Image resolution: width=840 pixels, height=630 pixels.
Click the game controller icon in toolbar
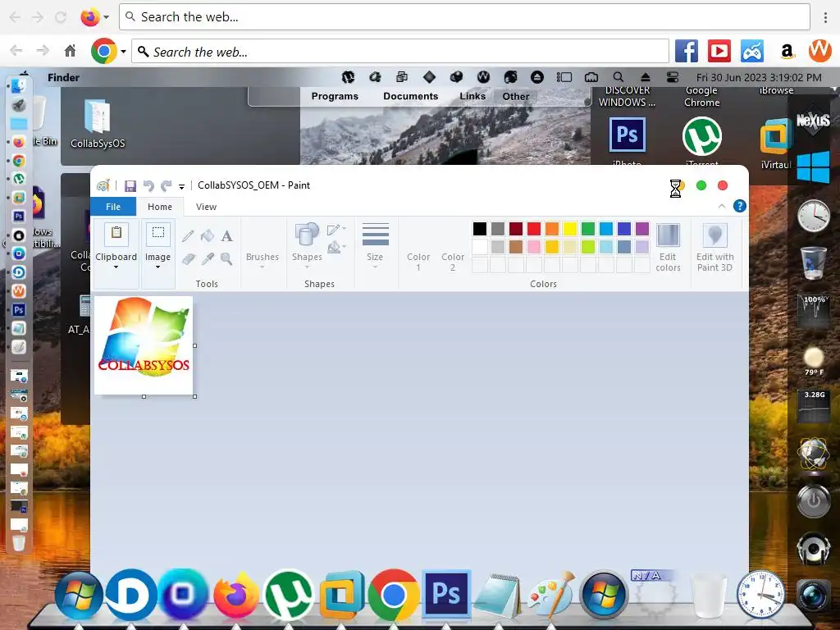752,52
